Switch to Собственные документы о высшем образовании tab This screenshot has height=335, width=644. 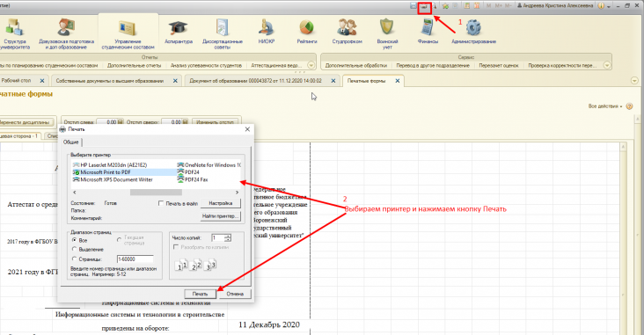tap(110, 81)
